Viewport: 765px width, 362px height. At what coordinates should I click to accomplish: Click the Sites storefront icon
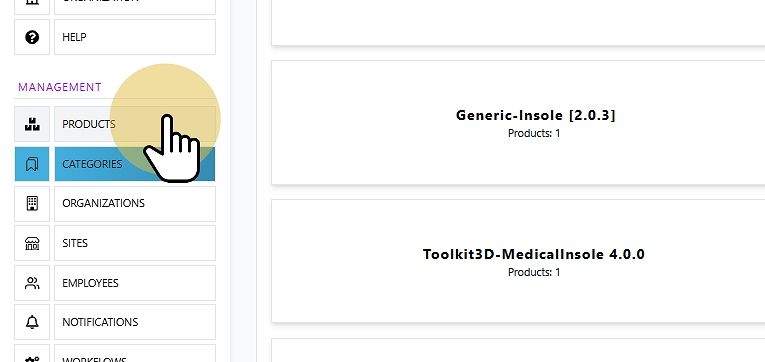coord(32,243)
